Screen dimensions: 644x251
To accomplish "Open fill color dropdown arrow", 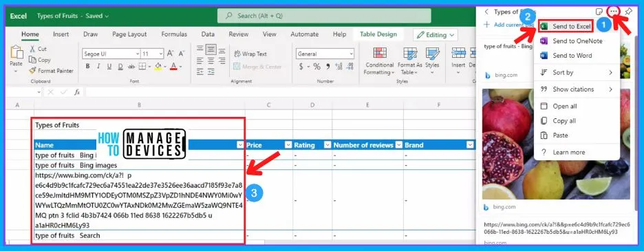I will 164,67.
